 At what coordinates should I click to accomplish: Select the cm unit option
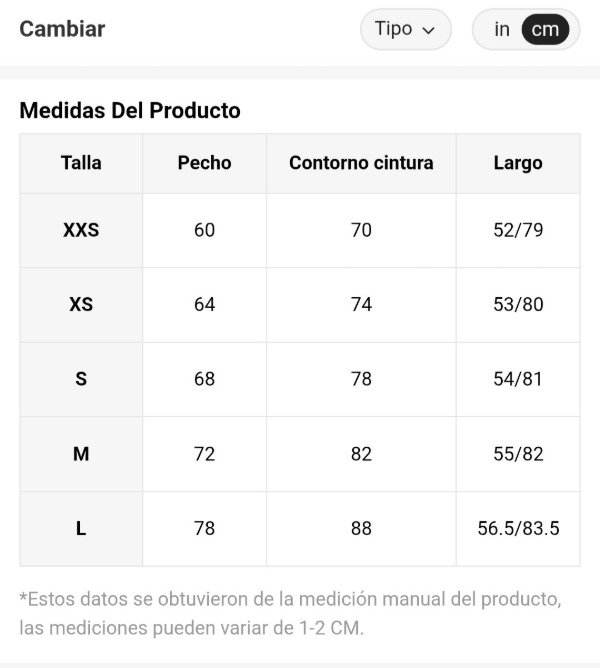click(545, 29)
